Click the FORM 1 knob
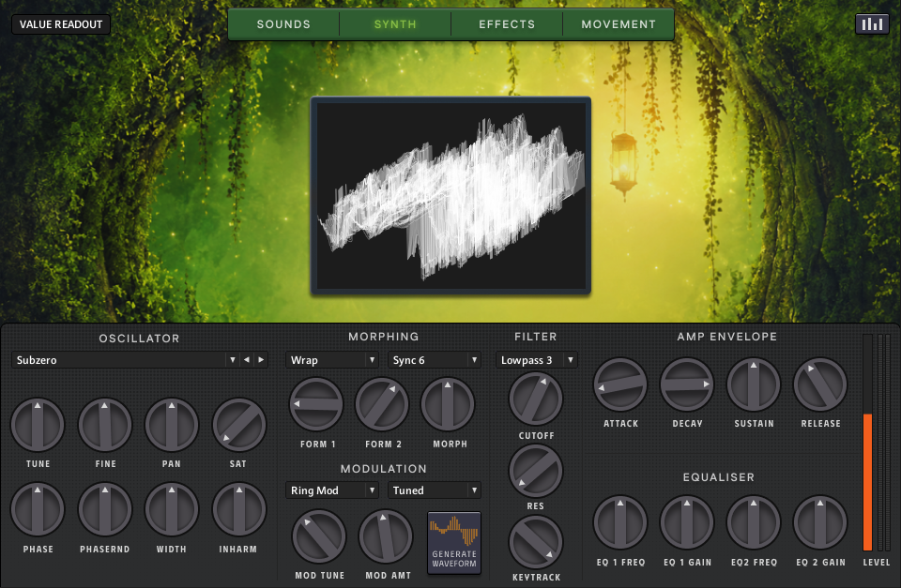This screenshot has height=588, width=901. click(316, 404)
